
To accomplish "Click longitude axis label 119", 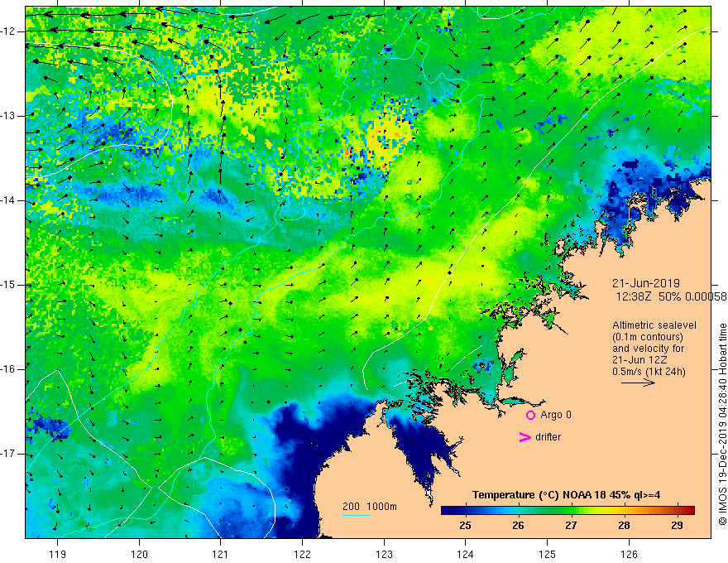I will [x=58, y=554].
